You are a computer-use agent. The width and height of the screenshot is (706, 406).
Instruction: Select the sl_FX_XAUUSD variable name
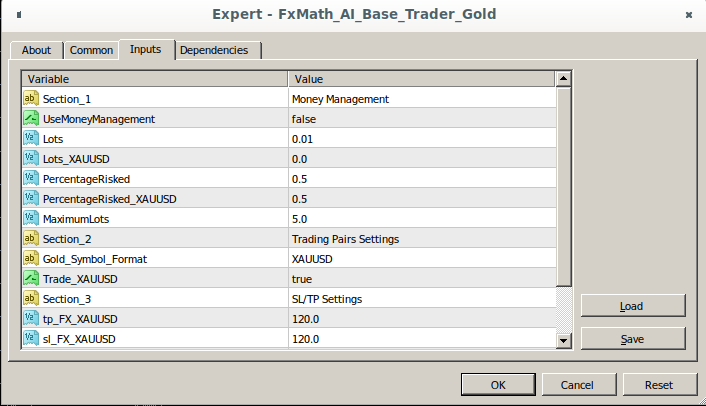point(79,339)
